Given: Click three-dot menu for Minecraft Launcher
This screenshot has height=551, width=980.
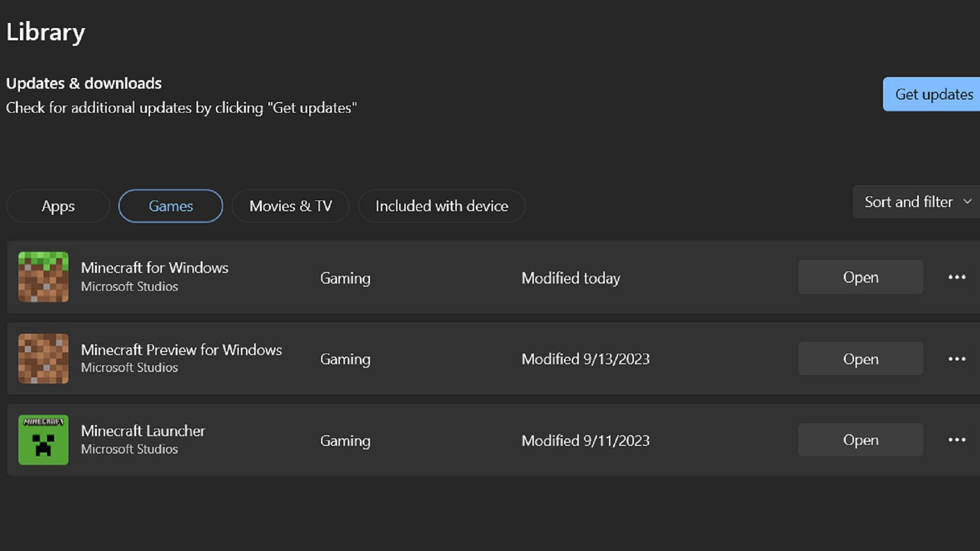Looking at the screenshot, I should [957, 440].
